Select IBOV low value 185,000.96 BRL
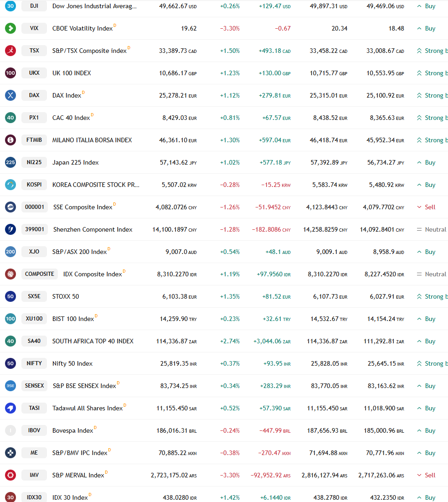The image size is (448, 502). pyautogui.click(x=384, y=430)
